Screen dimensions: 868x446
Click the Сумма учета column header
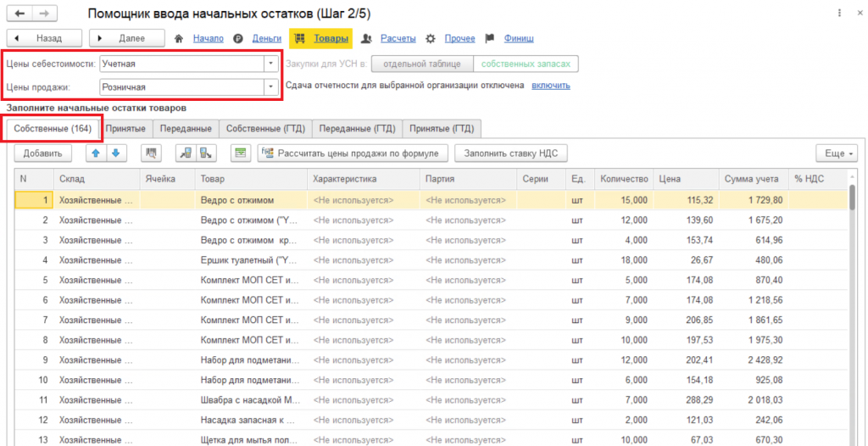coord(754,179)
